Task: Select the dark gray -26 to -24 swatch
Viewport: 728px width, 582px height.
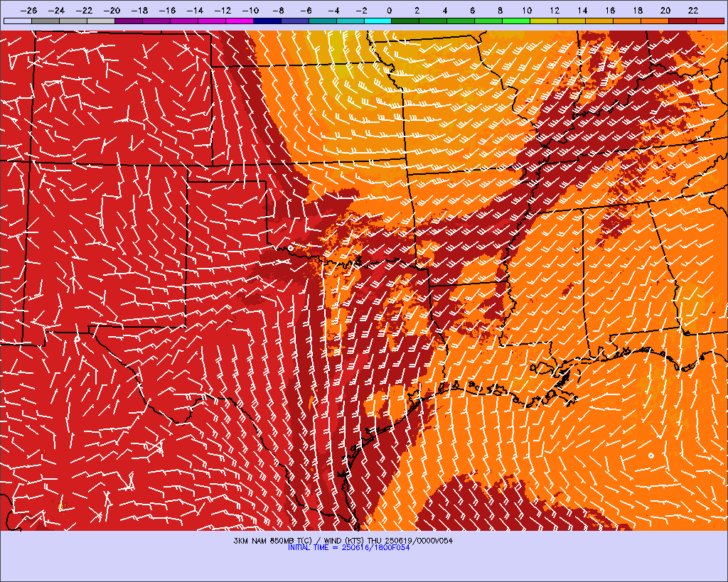Action: 45,21
